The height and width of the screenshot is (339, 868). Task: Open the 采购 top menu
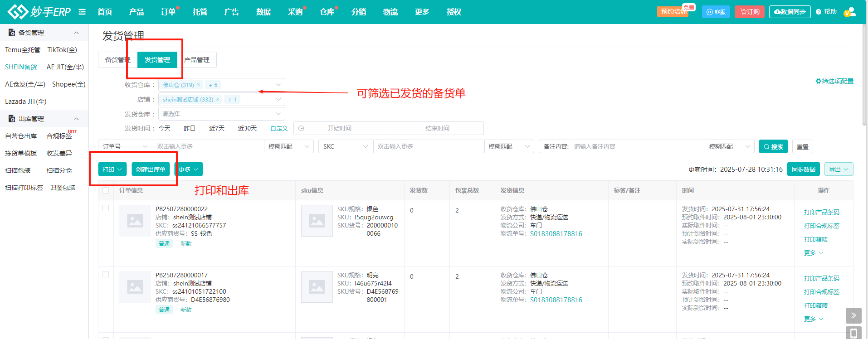(295, 12)
